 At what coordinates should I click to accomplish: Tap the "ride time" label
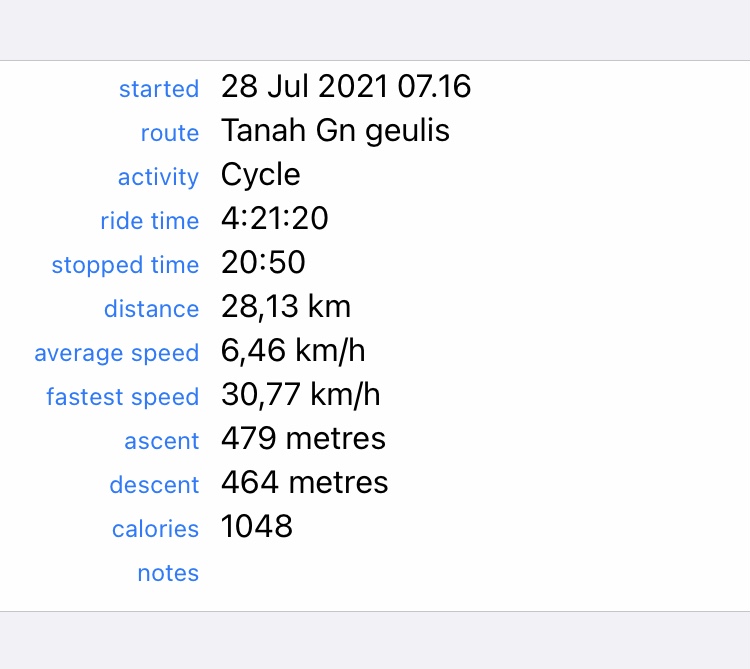click(149, 221)
